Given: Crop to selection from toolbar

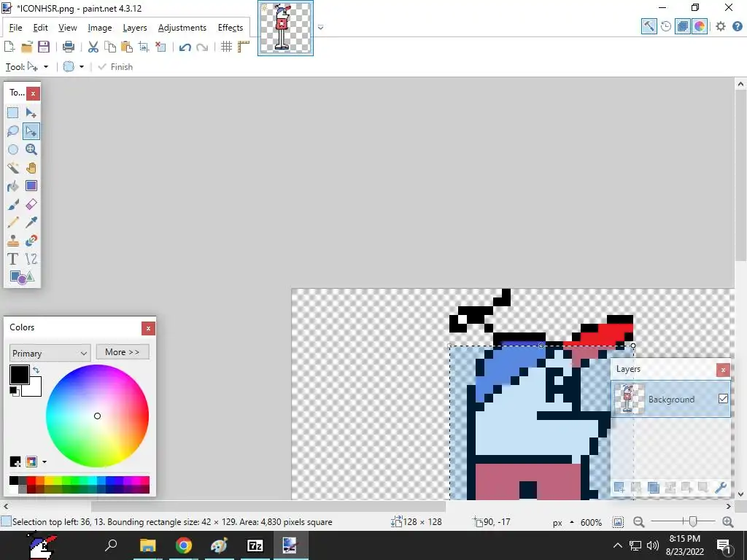Looking at the screenshot, I should click(x=144, y=47).
